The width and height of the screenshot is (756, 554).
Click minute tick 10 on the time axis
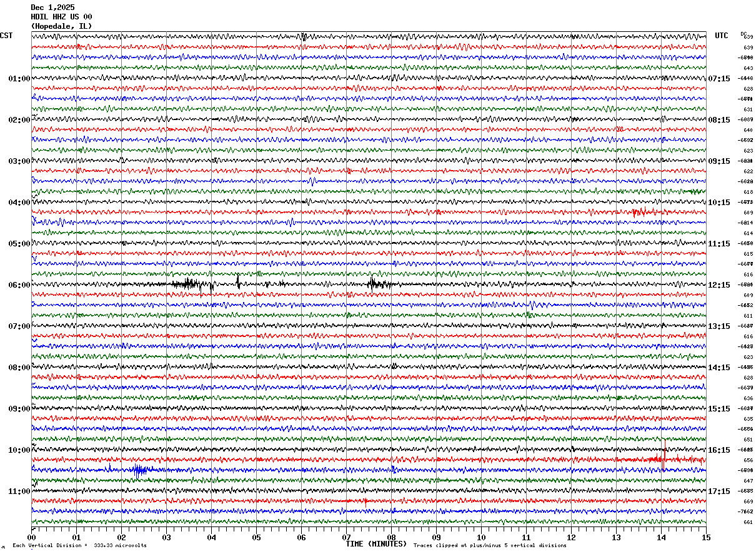(x=482, y=536)
